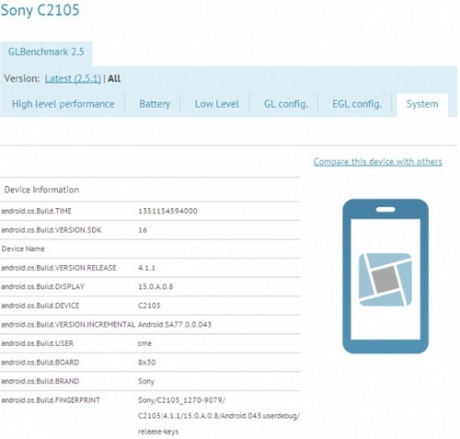Image resolution: width=460 pixels, height=439 pixels.
Task: Select the fingerprint line ending userdebug/
Action: pyautogui.click(x=219, y=416)
